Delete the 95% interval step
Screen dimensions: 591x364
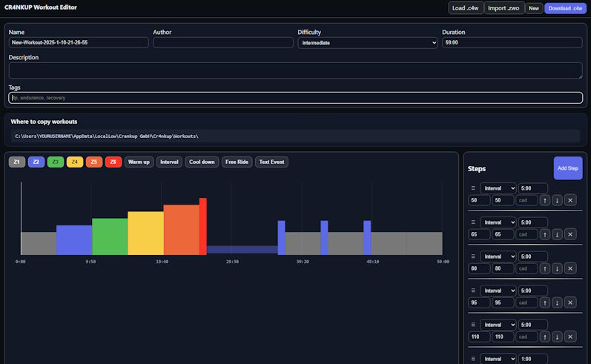(x=570, y=302)
